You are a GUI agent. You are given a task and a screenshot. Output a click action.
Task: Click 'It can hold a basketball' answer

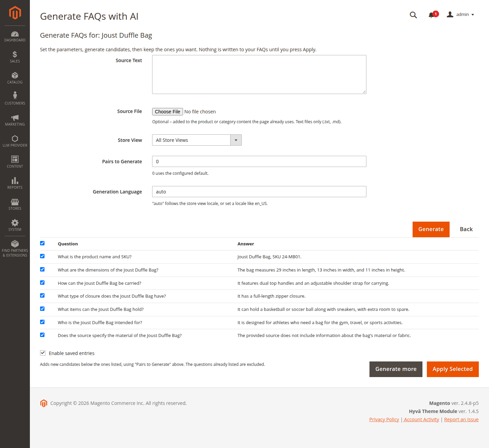coord(323,310)
